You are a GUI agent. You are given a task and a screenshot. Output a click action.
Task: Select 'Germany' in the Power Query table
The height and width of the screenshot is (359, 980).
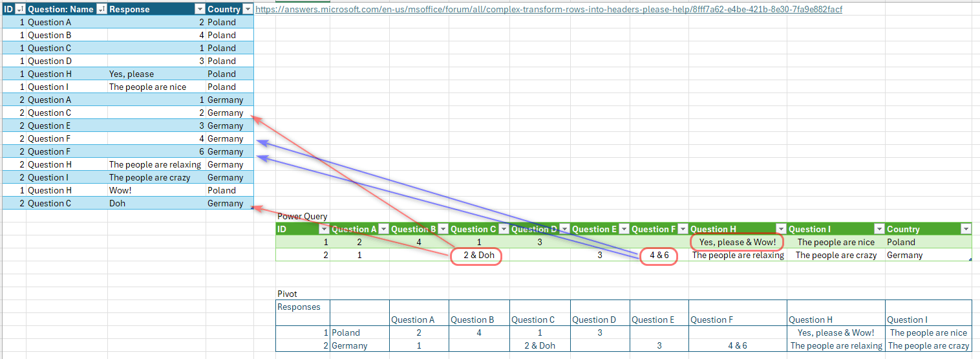click(904, 255)
